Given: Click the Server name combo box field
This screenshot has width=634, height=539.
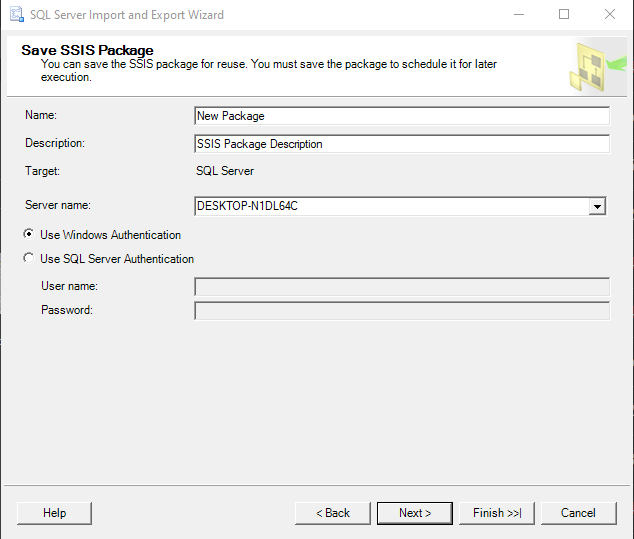Looking at the screenshot, I should pyautogui.click(x=400, y=206).
